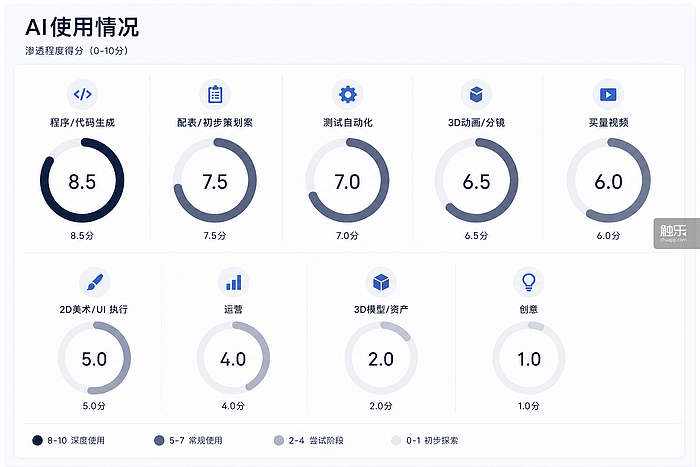Click the video play icon above 买量视频
This screenshot has width=700, height=467.
(608, 94)
